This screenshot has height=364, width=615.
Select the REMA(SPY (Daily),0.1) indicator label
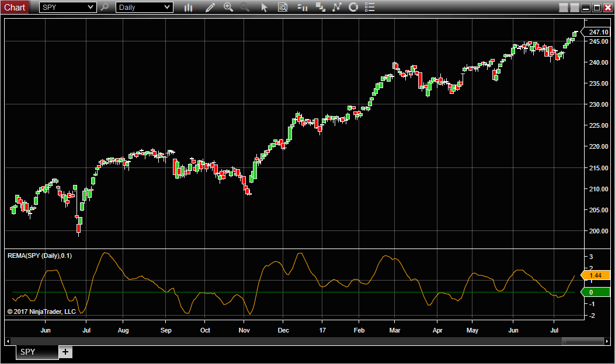pos(40,256)
